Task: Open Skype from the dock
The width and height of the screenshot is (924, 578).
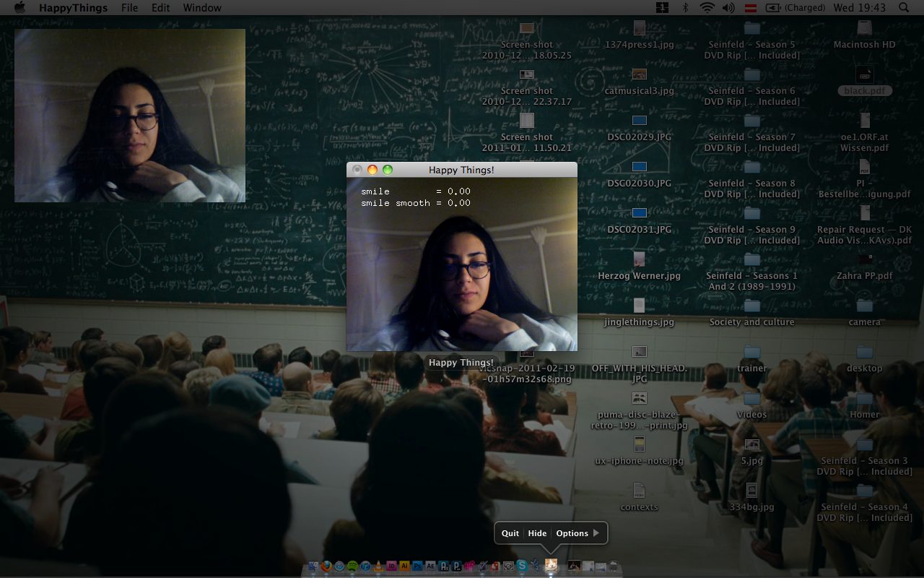Action: click(x=521, y=566)
